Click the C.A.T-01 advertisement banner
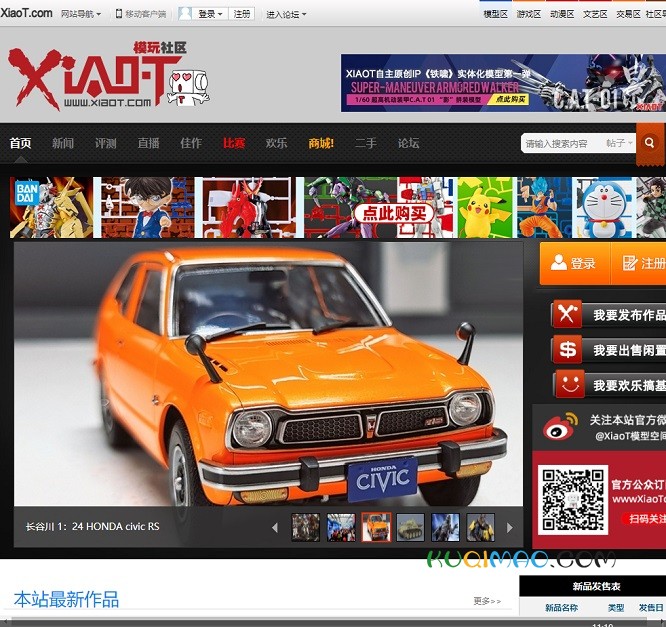Viewport: 666px width, 627px height. click(x=503, y=83)
